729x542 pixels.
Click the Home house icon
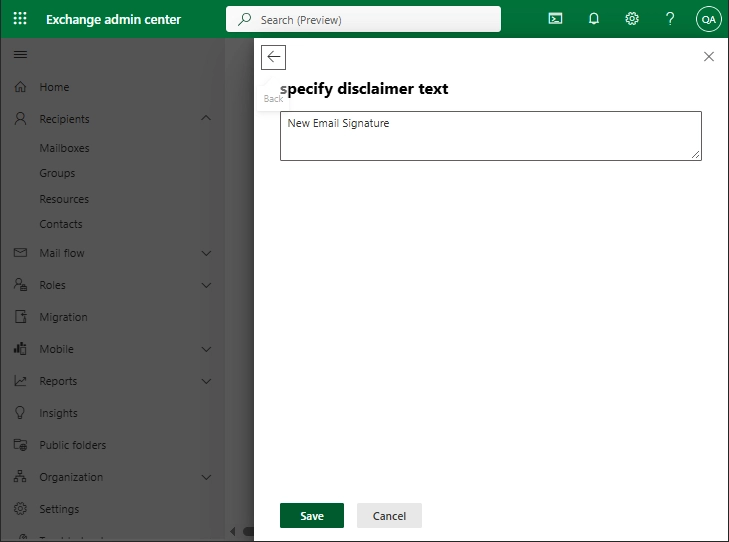coord(20,86)
